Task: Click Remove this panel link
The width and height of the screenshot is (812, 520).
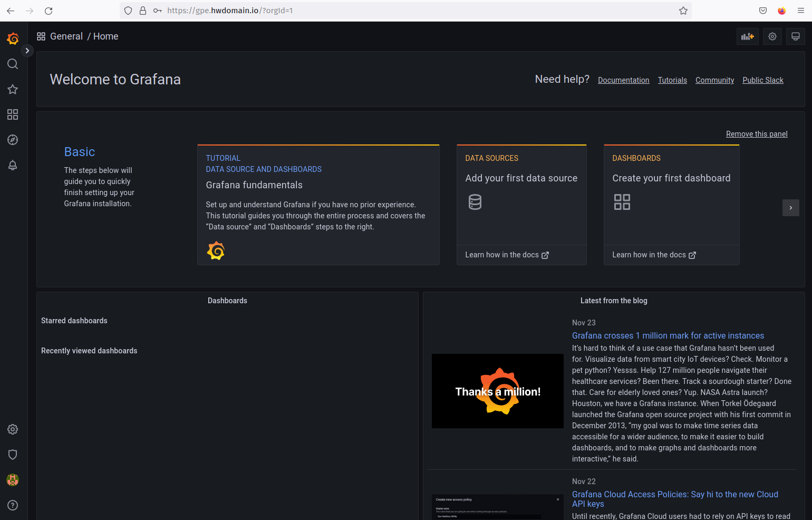Action: (757, 134)
